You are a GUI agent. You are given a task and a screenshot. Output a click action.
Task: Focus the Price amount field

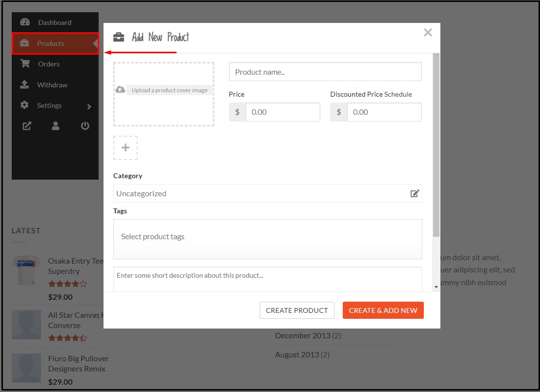[x=283, y=112]
